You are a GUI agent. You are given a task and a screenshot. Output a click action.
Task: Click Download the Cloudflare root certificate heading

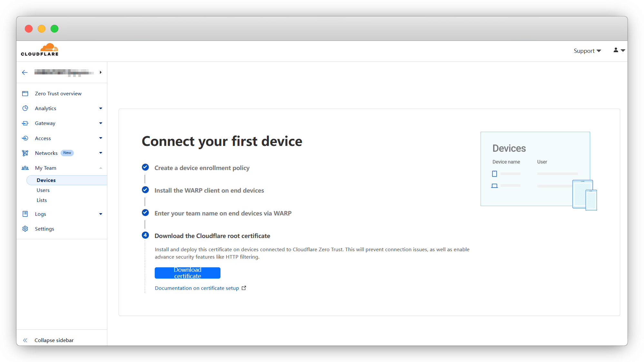(x=212, y=236)
